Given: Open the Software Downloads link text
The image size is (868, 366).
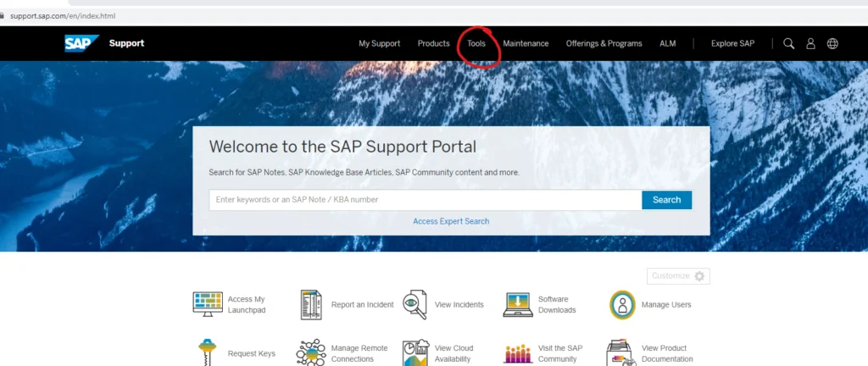Looking at the screenshot, I should pyautogui.click(x=557, y=305).
